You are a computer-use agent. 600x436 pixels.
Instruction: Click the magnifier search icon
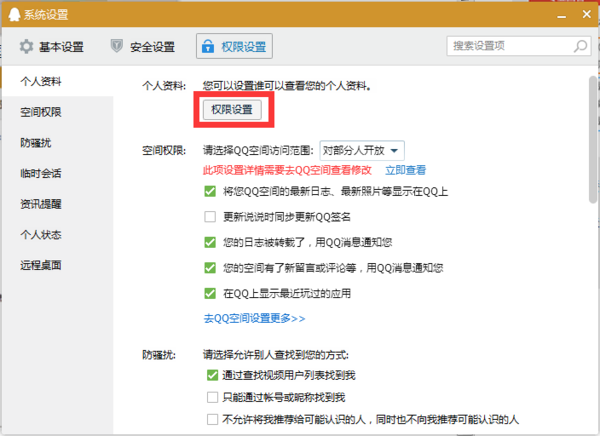(x=580, y=46)
